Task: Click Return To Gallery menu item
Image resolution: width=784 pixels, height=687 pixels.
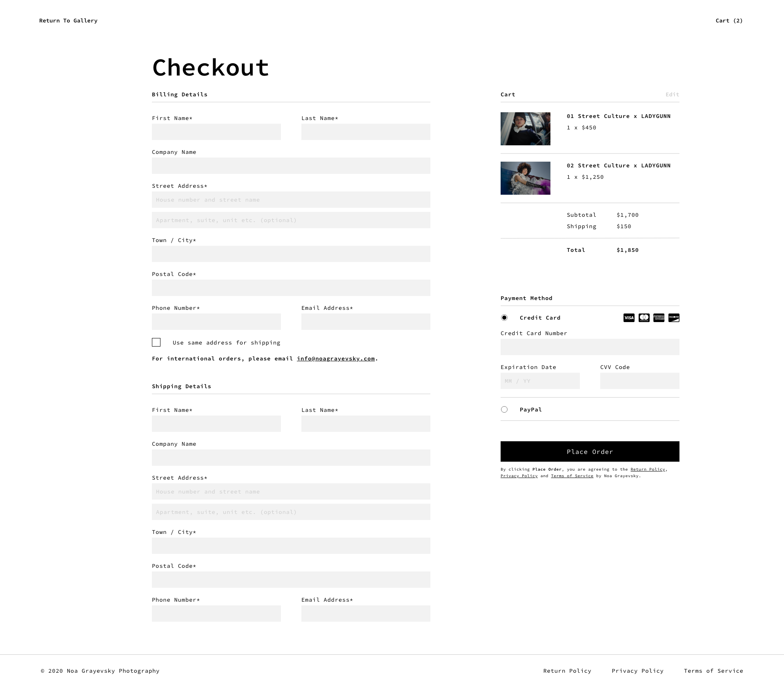Action: point(68,21)
